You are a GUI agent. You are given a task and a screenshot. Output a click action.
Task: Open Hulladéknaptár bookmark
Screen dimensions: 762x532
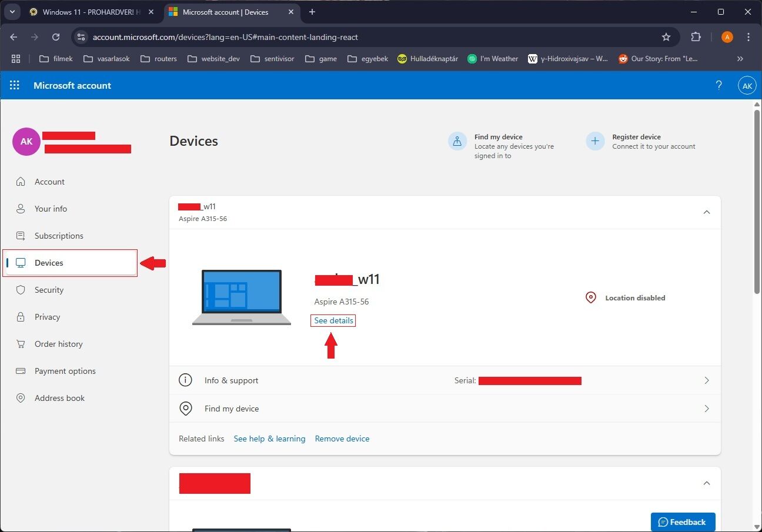pos(427,59)
